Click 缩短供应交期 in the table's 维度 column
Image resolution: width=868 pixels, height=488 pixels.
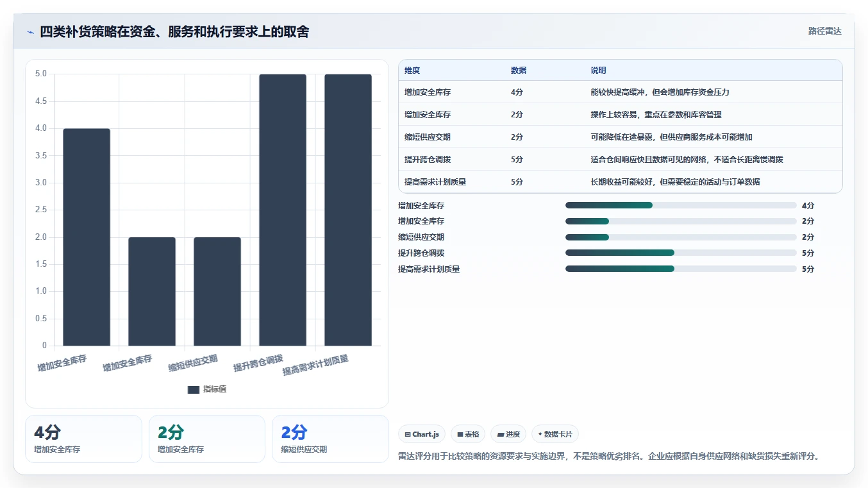coord(428,137)
